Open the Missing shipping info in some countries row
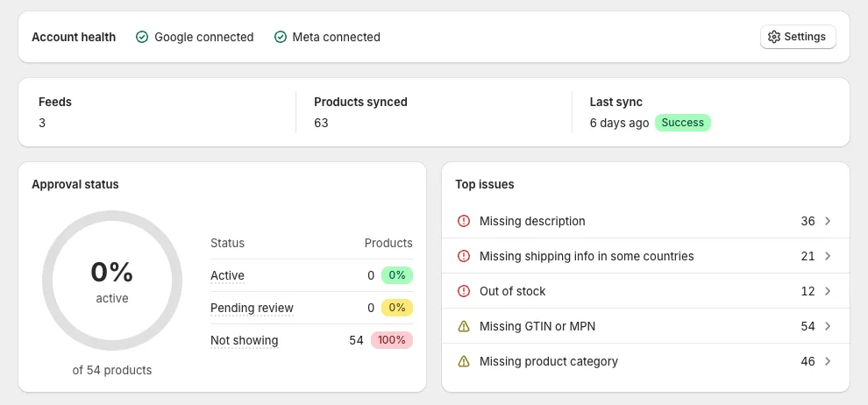The width and height of the screenshot is (868, 405). coord(645,256)
